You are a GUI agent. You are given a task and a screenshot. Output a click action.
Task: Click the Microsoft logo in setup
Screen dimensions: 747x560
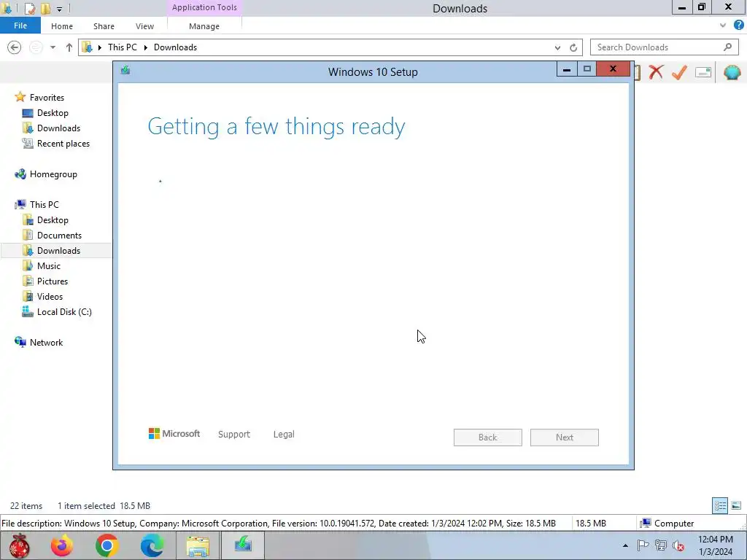coord(174,434)
